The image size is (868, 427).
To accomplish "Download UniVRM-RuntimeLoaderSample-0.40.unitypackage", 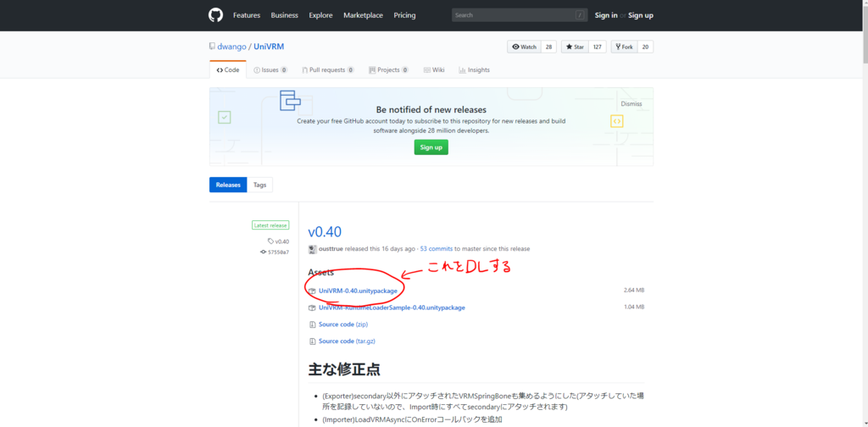I will [x=392, y=308].
